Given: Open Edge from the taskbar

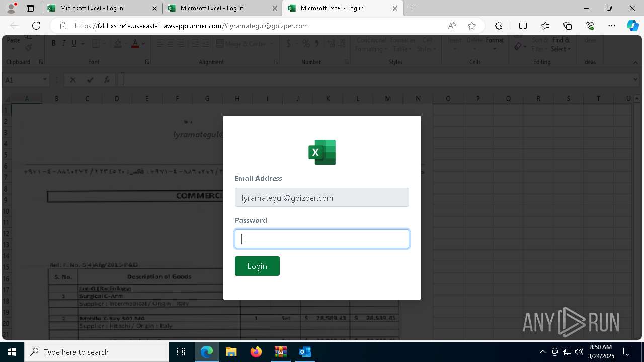Looking at the screenshot, I should coord(207,352).
